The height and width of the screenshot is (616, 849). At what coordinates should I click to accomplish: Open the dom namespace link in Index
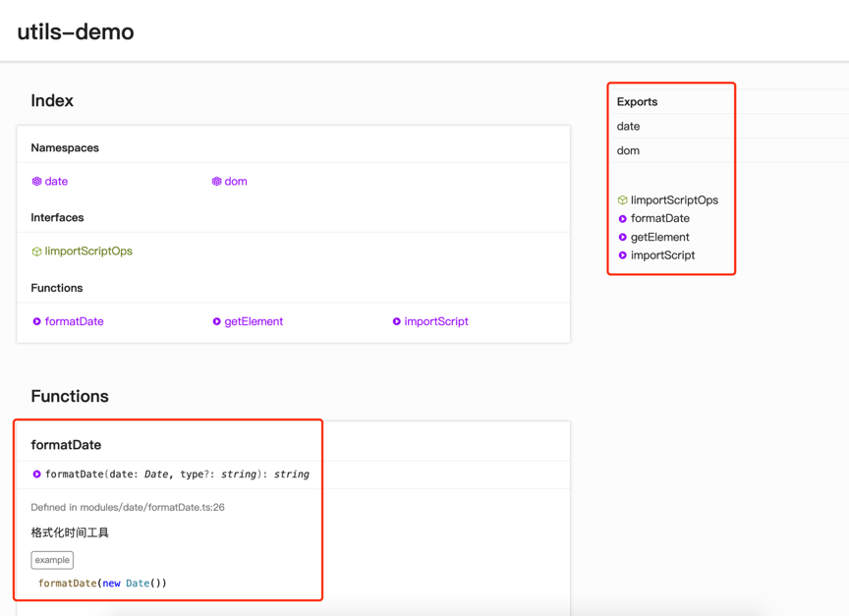(236, 182)
